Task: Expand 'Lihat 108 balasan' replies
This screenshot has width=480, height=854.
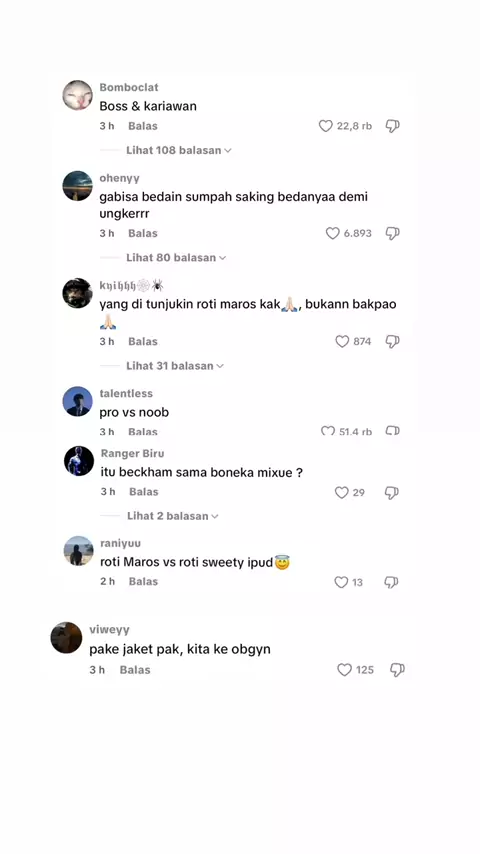Action: pos(179,150)
